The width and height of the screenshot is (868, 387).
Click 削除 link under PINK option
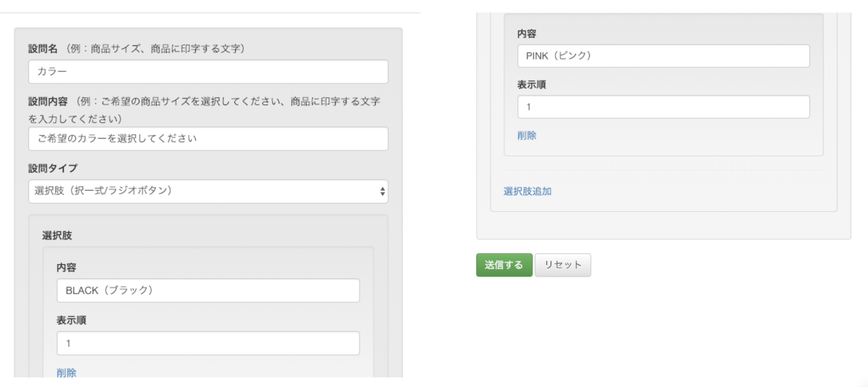pos(527,136)
